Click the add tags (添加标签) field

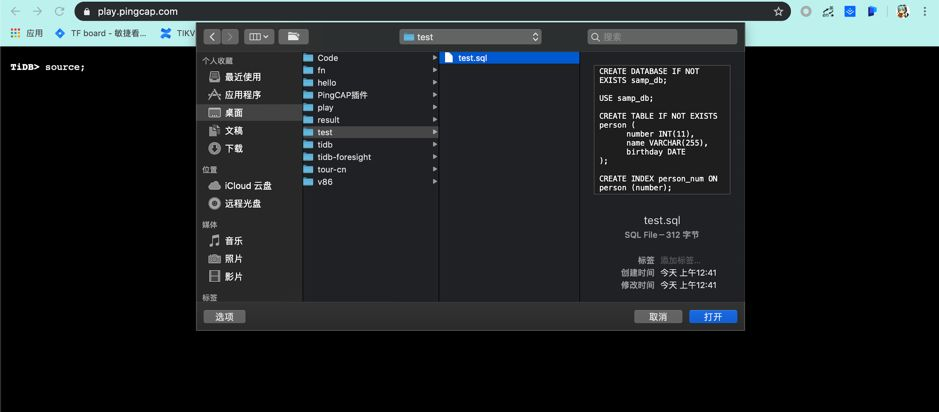[x=681, y=260]
